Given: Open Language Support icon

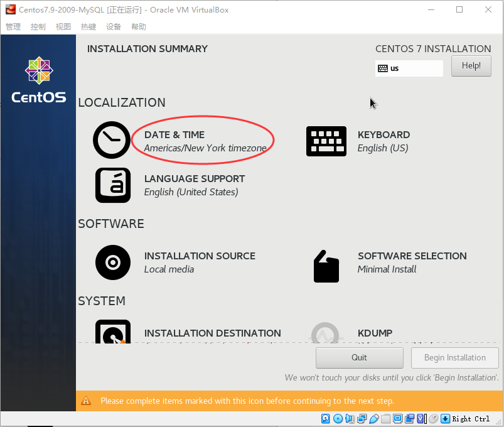Looking at the screenshot, I should coord(113,185).
